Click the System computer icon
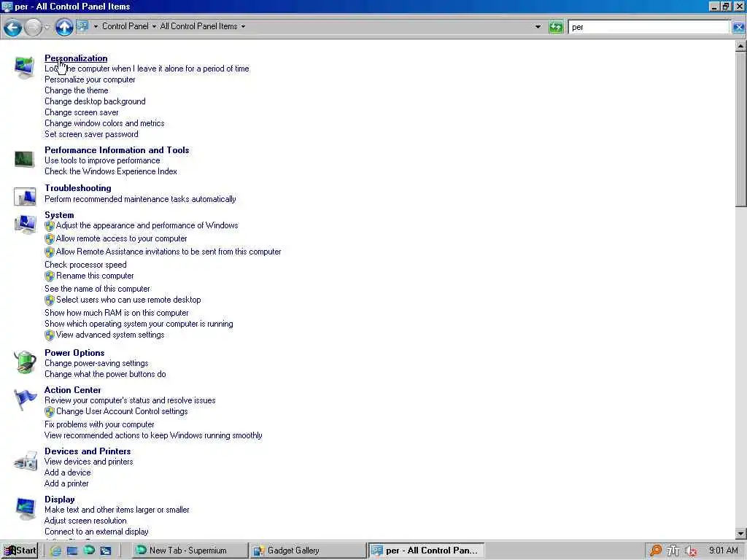 pos(24,224)
